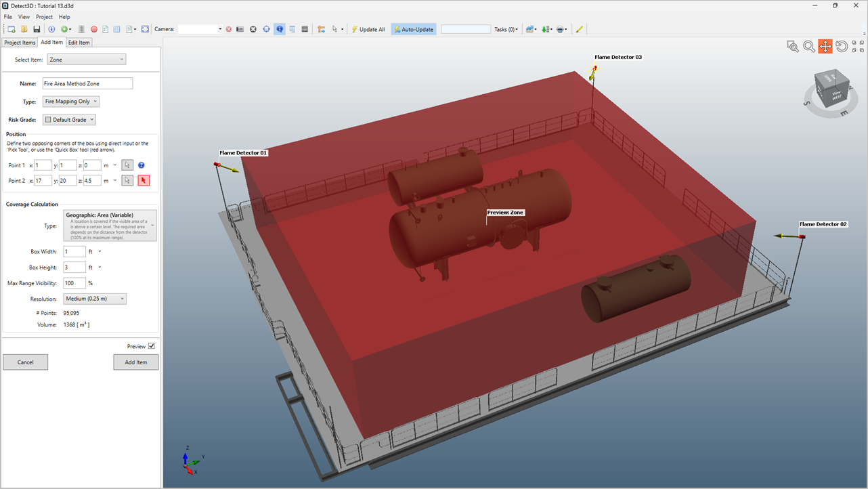Viewport: 868px width, 489px height.
Task: Click inside the zone Name input field
Action: [87, 83]
